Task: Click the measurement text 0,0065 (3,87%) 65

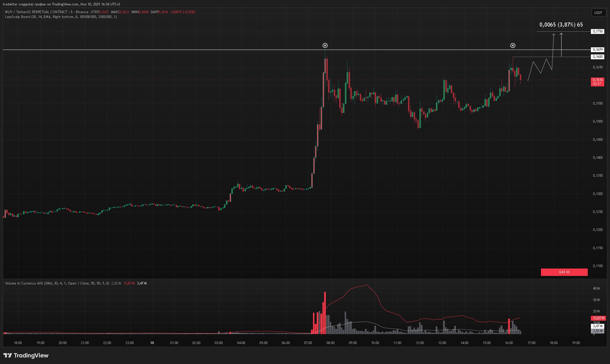Action: [x=561, y=25]
